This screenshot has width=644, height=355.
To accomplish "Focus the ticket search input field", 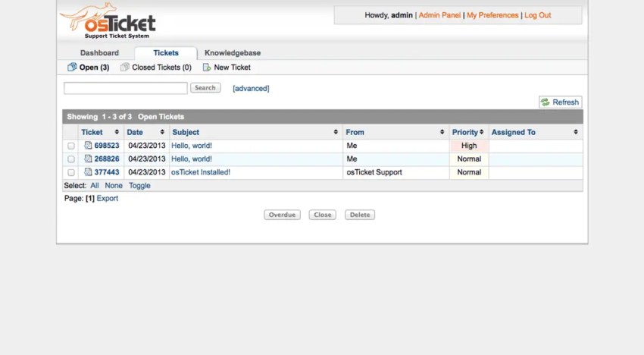I will [x=126, y=88].
